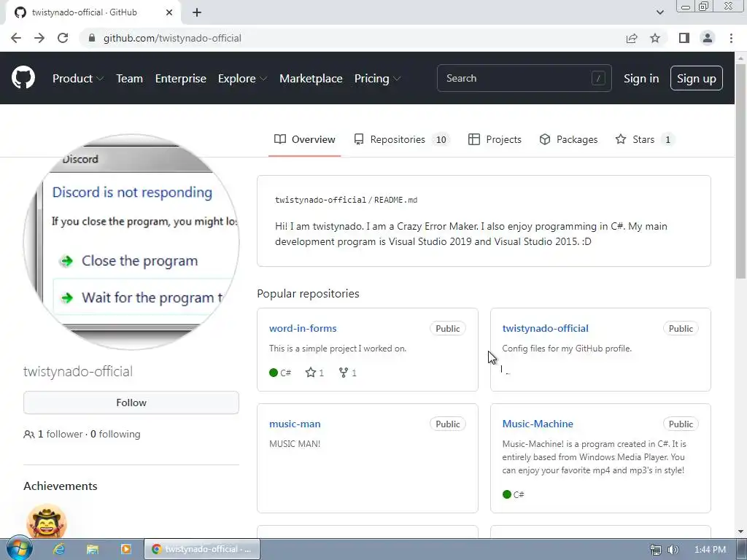Click the 1:44 PM taskbar clock

[x=710, y=550]
